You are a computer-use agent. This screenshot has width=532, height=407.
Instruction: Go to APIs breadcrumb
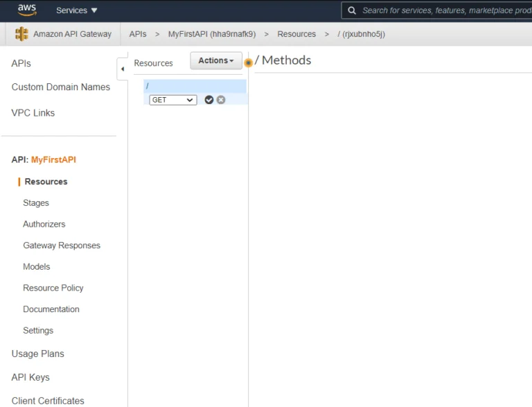[x=138, y=34]
